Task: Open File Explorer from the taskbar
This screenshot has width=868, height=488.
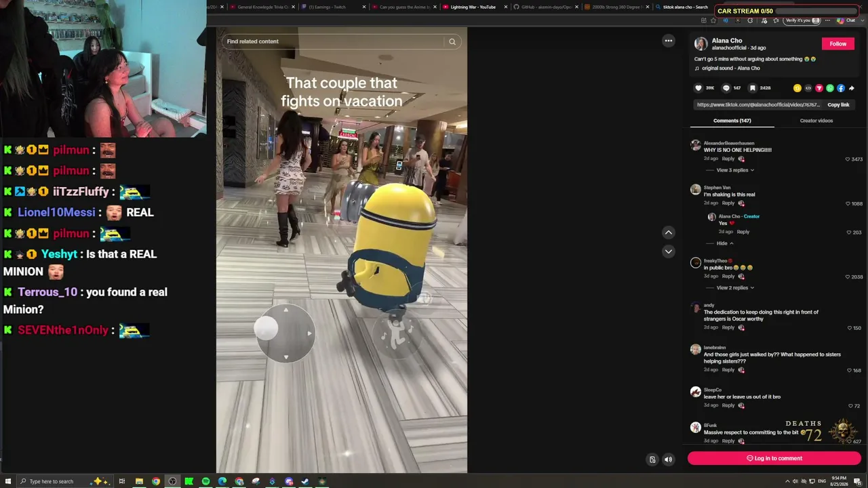Action: (139, 481)
